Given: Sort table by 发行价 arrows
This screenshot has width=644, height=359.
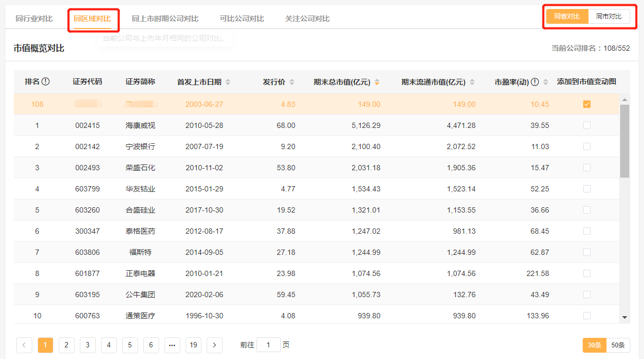Looking at the screenshot, I should [292, 82].
